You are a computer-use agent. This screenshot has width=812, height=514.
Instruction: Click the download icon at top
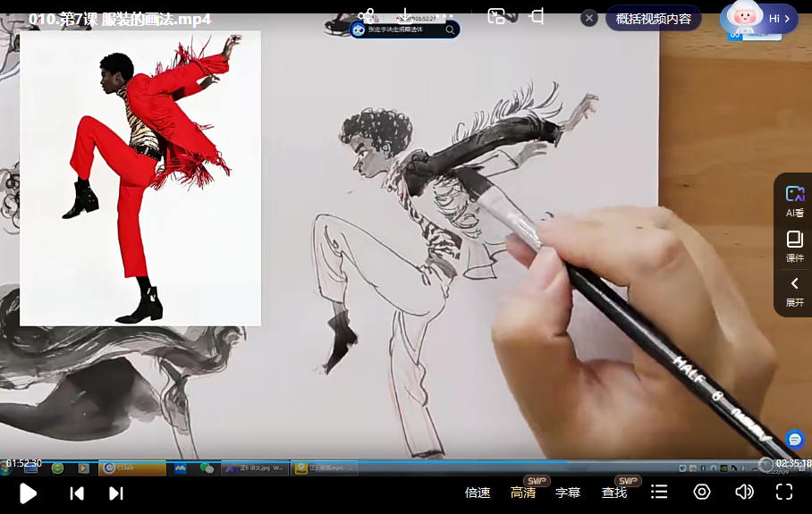click(x=405, y=16)
